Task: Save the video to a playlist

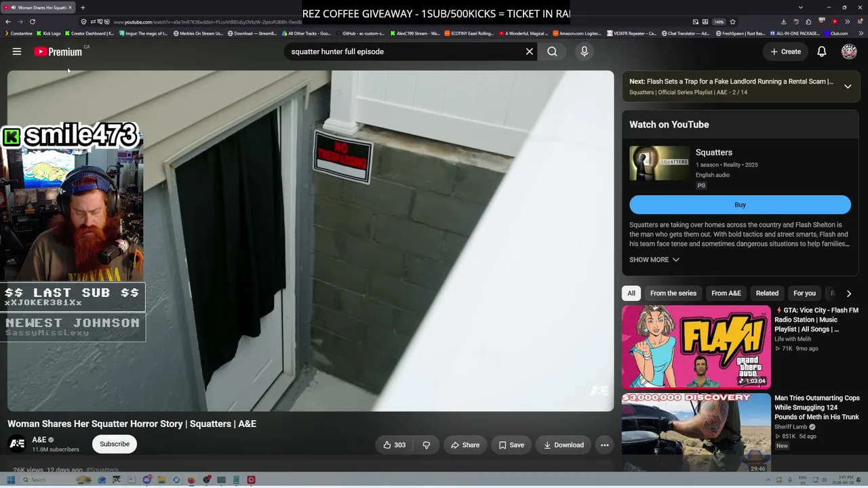Action: click(x=511, y=445)
